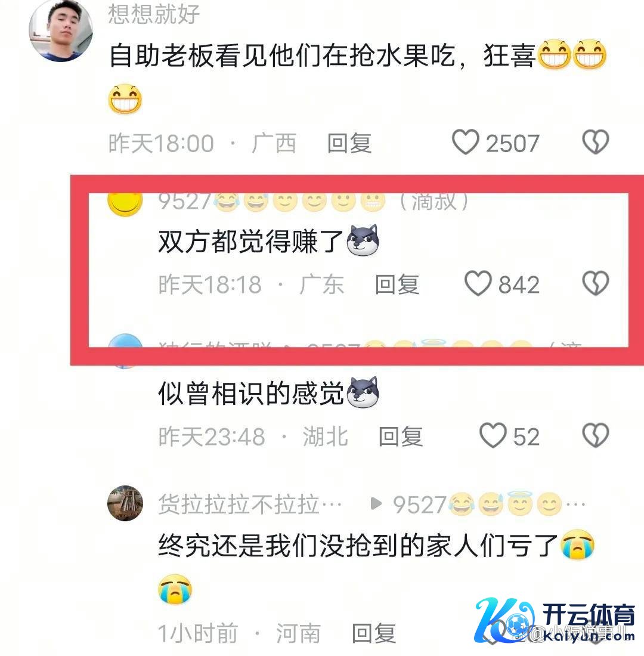Reply to the 河南 comment from 1小时前
The height and width of the screenshot is (656, 644).
click(374, 633)
